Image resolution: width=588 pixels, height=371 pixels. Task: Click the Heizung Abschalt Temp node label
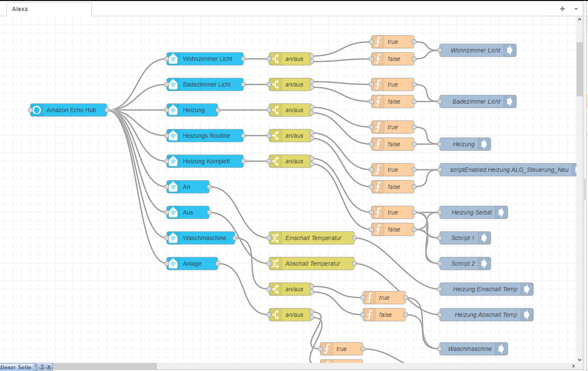pos(486,315)
